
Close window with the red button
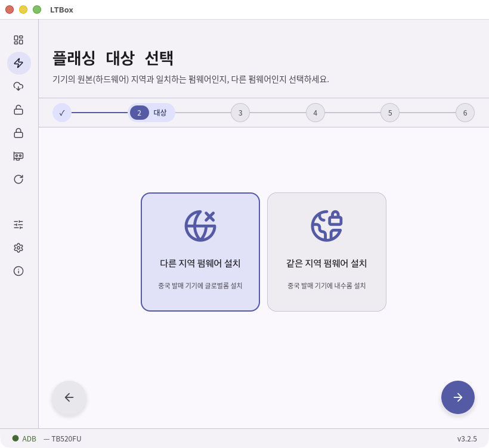click(x=10, y=10)
